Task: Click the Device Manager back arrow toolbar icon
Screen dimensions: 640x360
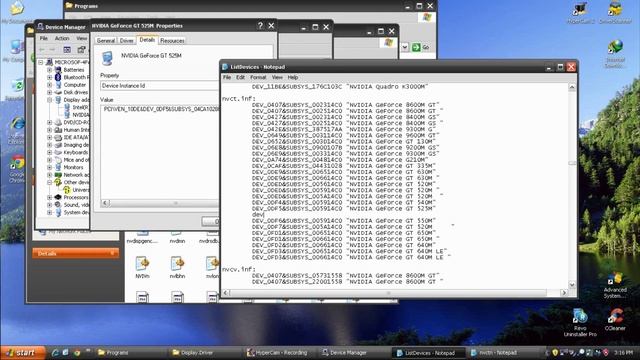Action: click(42, 50)
